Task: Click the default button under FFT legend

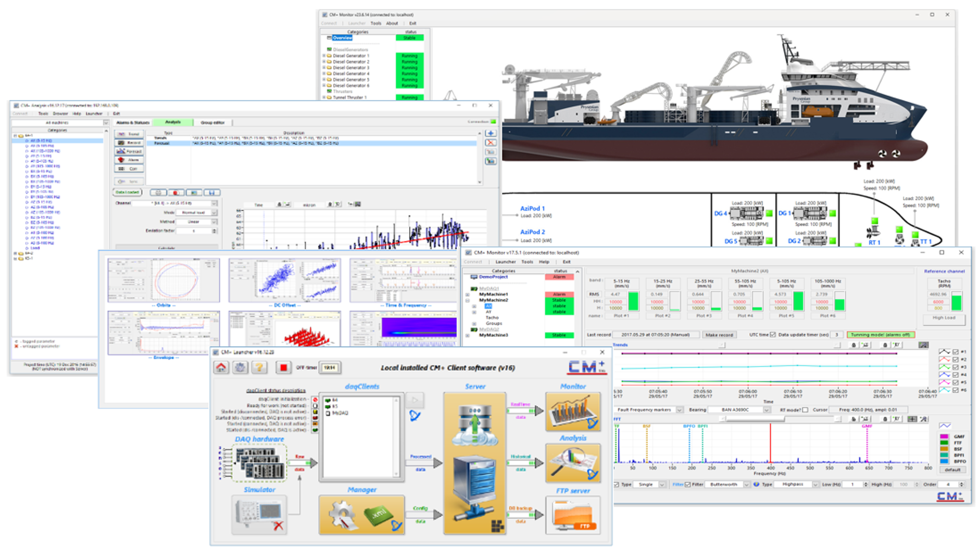Action: pos(952,470)
